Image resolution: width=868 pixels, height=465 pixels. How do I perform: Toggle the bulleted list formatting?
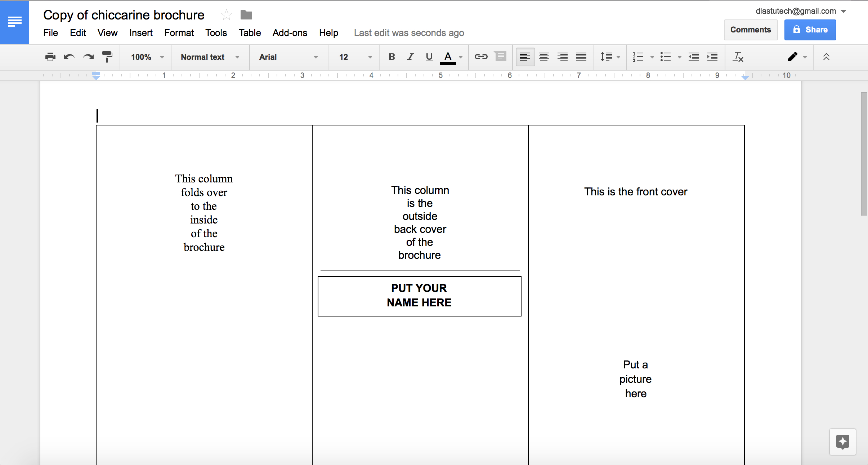(x=666, y=57)
